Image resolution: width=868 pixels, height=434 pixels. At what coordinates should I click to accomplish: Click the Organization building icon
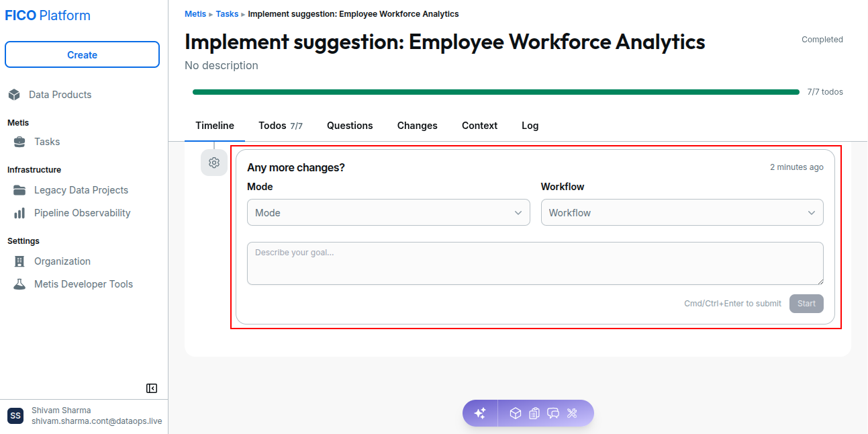[x=20, y=261]
